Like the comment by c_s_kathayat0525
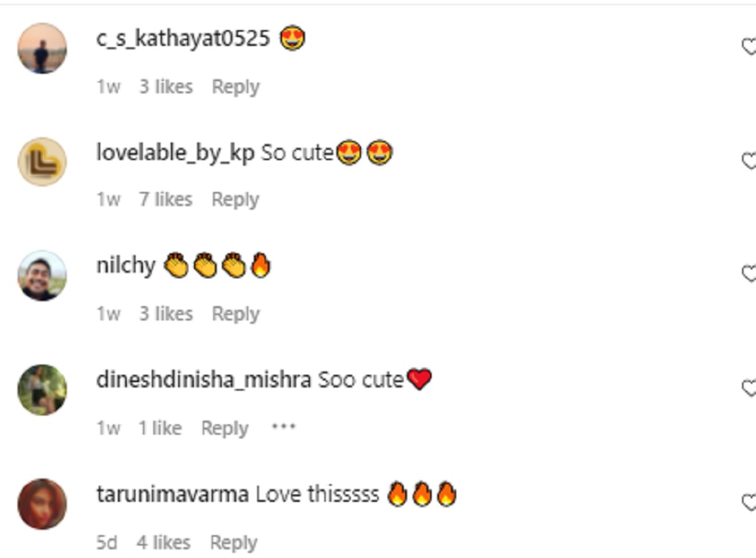Image resolution: width=756 pixels, height=558 pixels. (749, 47)
